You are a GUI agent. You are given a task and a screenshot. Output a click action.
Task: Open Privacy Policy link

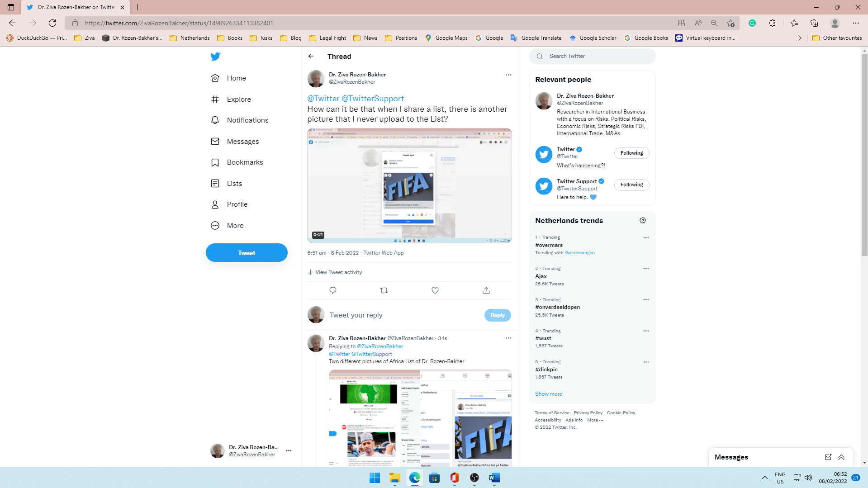pyautogui.click(x=588, y=413)
